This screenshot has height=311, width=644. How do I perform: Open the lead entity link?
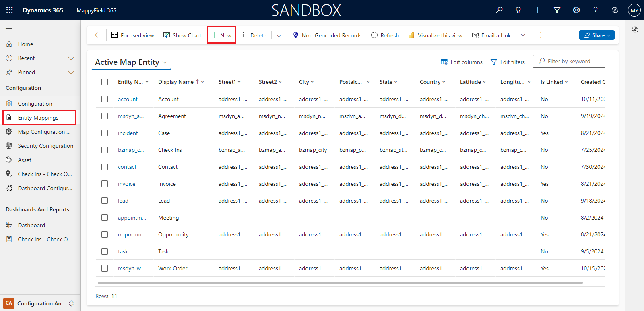(x=123, y=201)
